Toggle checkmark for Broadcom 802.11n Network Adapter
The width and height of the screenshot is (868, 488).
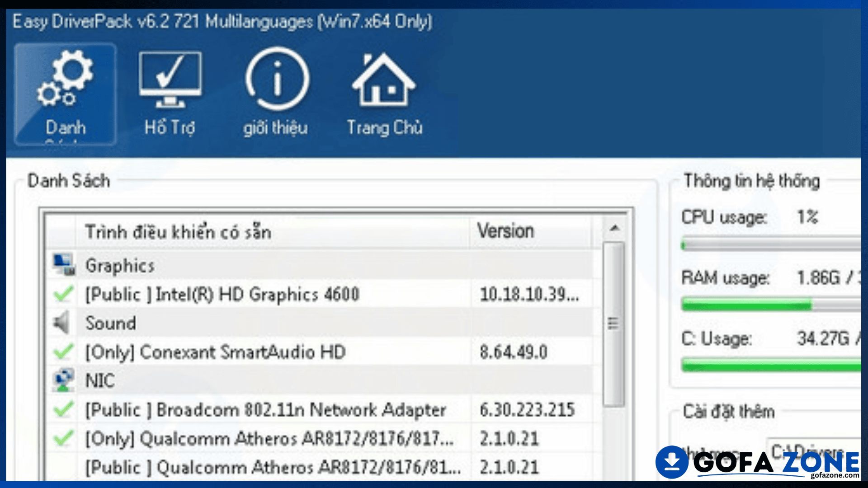[x=63, y=409]
